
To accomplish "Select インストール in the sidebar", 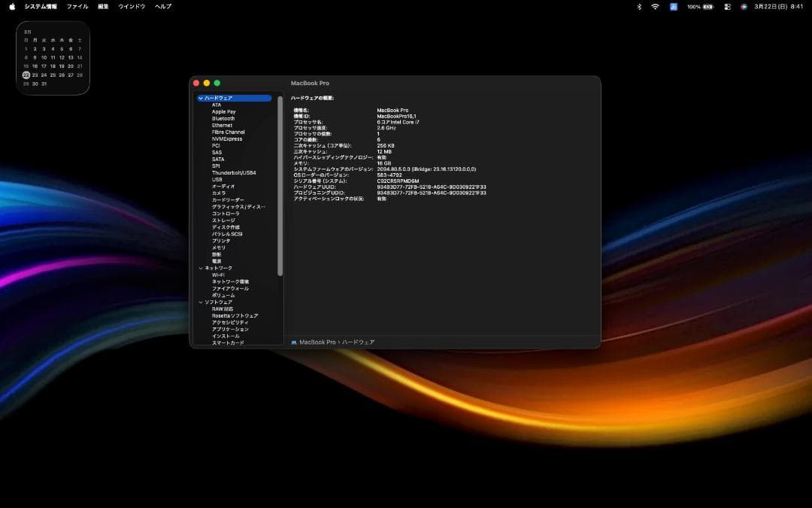I will click(226, 336).
